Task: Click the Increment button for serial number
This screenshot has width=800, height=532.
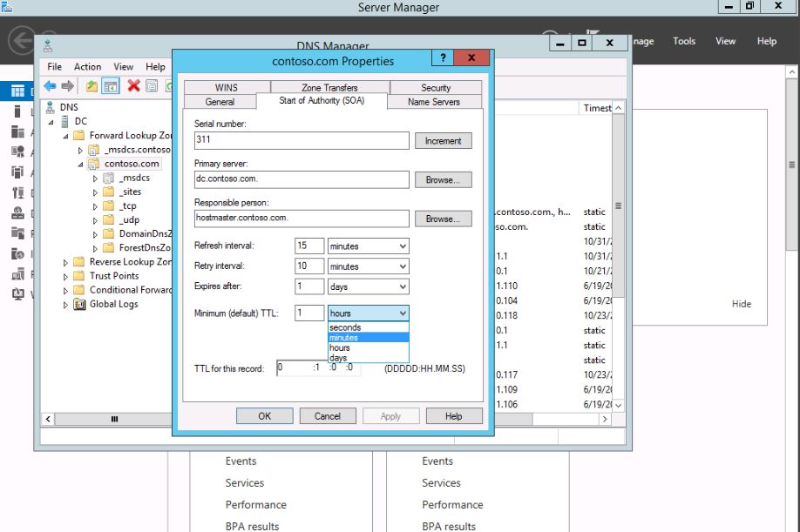Action: coord(443,141)
